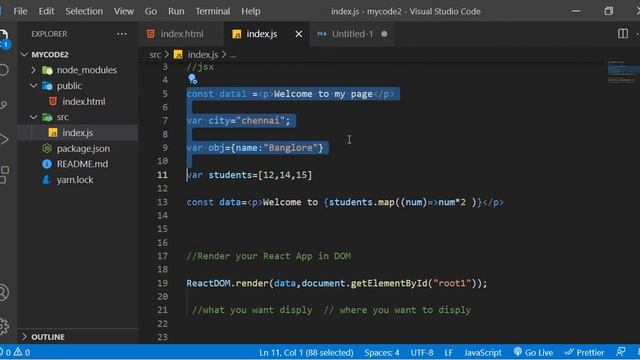The width and height of the screenshot is (640, 360).
Task: Close the index.js tab
Action: point(299,34)
